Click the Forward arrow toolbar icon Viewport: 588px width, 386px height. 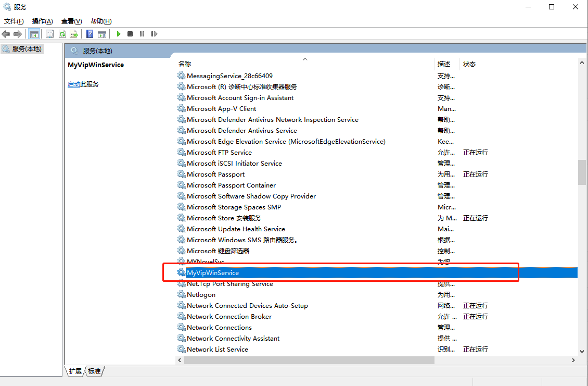point(18,34)
